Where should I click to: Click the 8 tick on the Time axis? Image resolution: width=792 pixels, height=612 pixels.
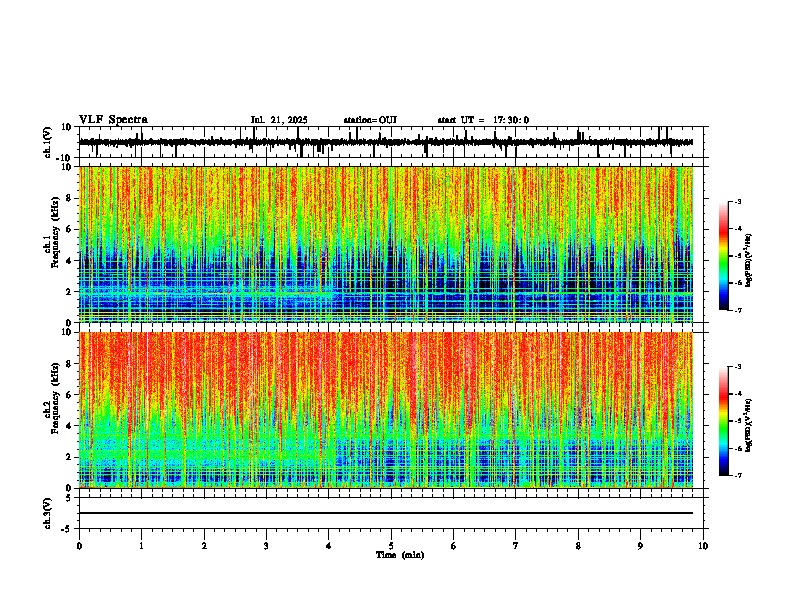[578, 546]
